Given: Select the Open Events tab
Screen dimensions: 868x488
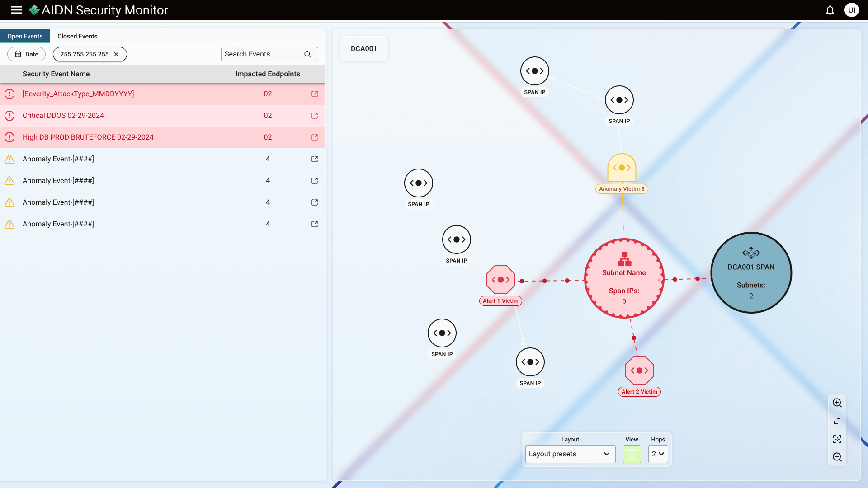Looking at the screenshot, I should pyautogui.click(x=25, y=36).
